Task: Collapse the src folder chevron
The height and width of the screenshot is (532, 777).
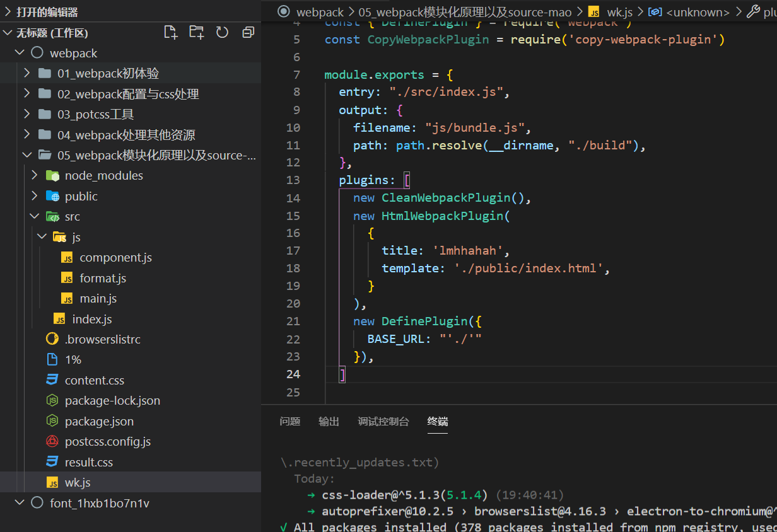Action: (x=34, y=216)
